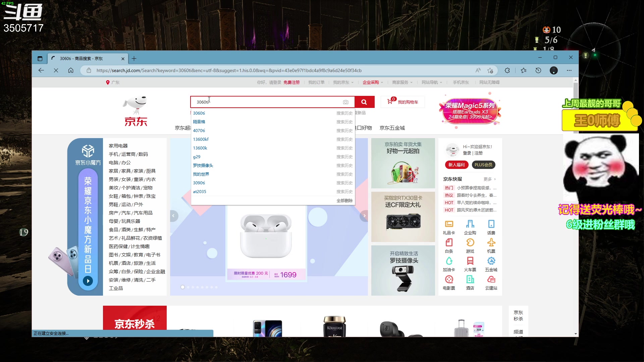Click the 免费注册 registration link
This screenshot has height=362, width=644.
[x=291, y=82]
